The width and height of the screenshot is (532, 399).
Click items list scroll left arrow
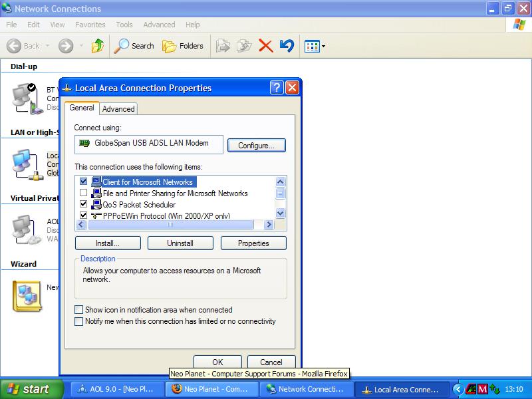pyautogui.click(x=80, y=224)
